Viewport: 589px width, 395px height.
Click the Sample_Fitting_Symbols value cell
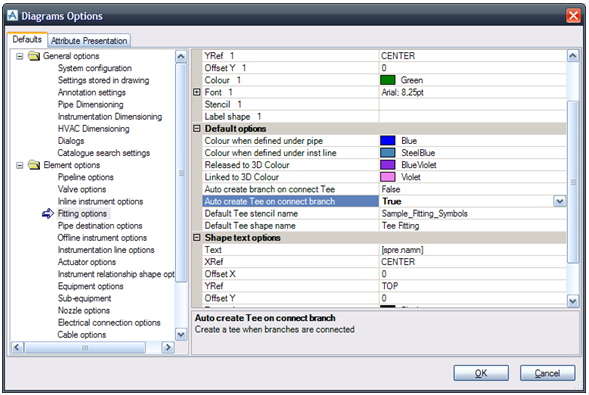pyautogui.click(x=473, y=214)
